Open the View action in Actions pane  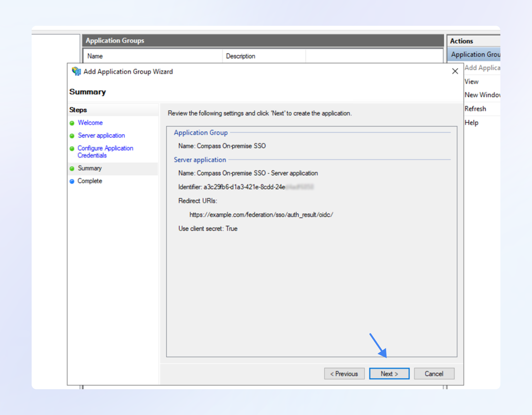coord(471,82)
